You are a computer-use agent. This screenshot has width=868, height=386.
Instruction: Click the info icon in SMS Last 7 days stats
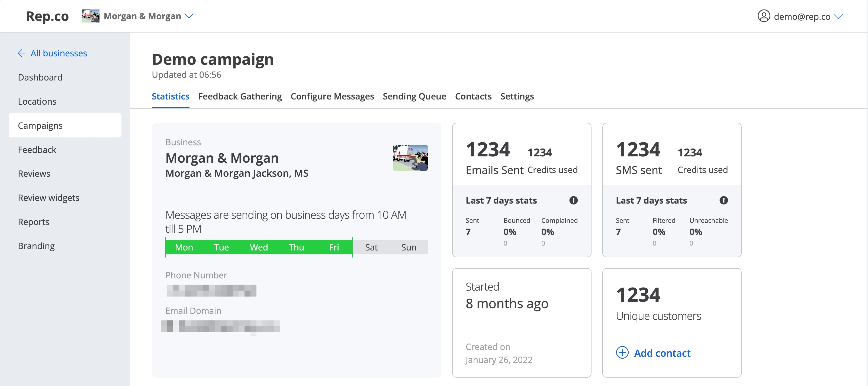(724, 200)
